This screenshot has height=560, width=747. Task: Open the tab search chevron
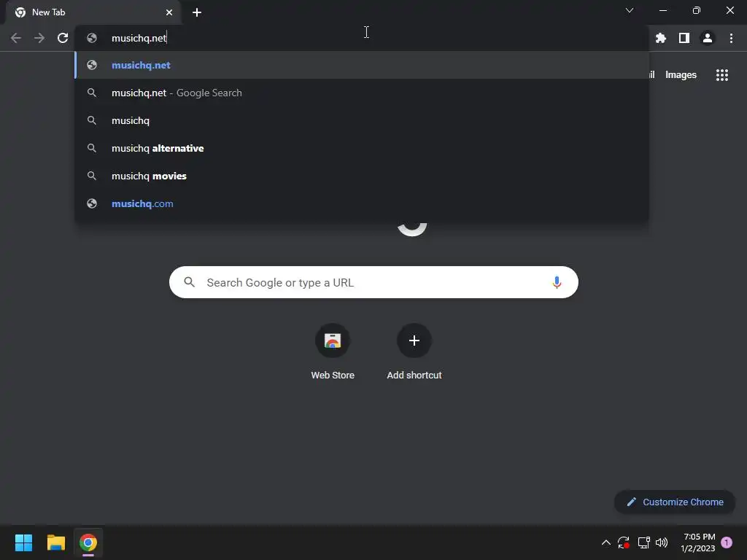pyautogui.click(x=630, y=10)
